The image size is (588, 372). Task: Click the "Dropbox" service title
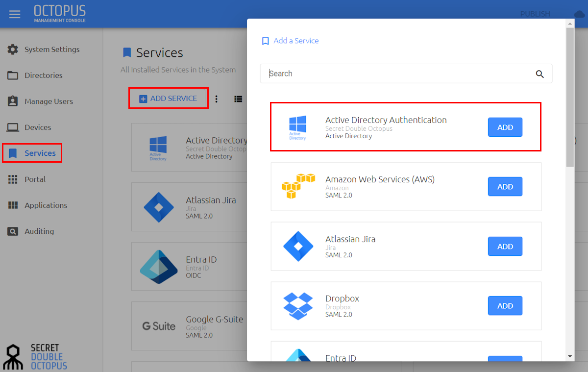[x=342, y=298]
